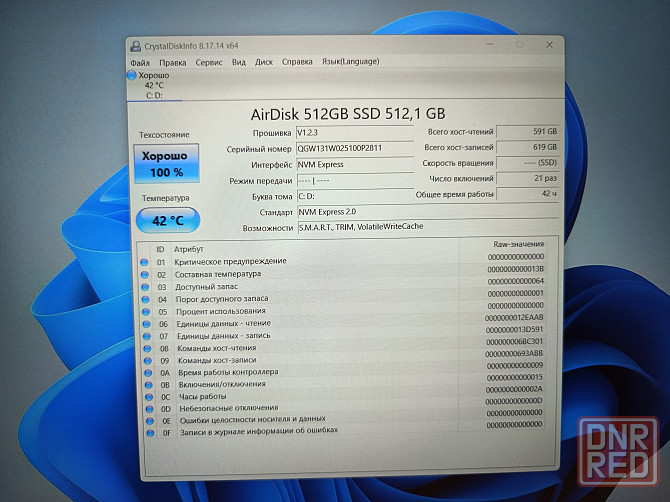Open the Язык(Language) menu
Image resolution: width=670 pixels, height=502 pixels.
point(350,62)
